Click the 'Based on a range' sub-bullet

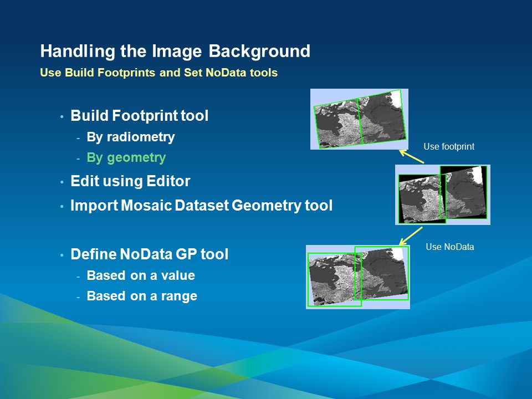coord(142,296)
